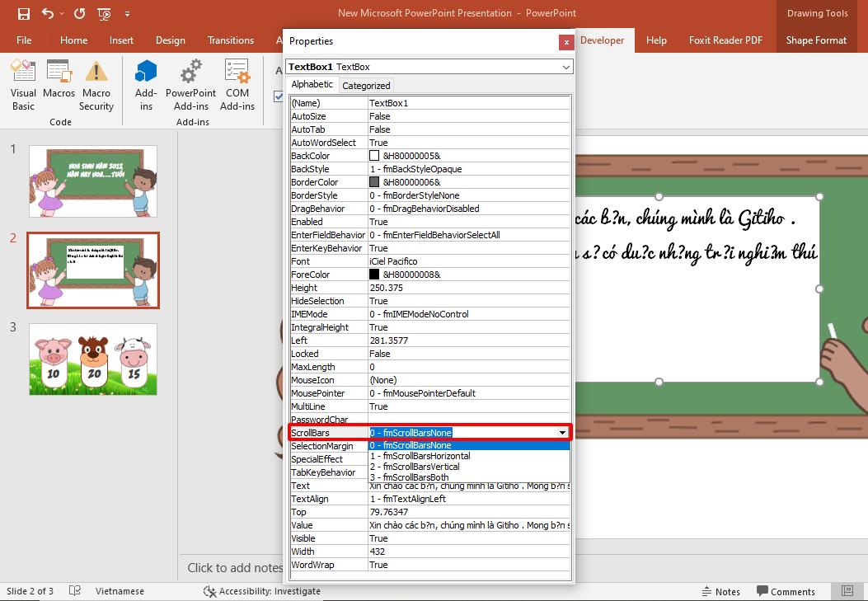The image size is (868, 601).
Task: Open the Transitions menu tab
Action: tap(230, 40)
